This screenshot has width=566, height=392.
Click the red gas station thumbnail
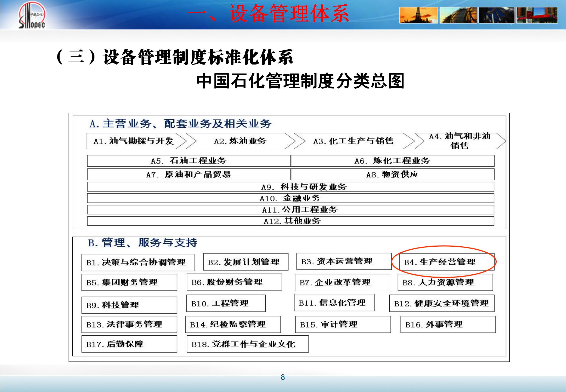coord(537,15)
